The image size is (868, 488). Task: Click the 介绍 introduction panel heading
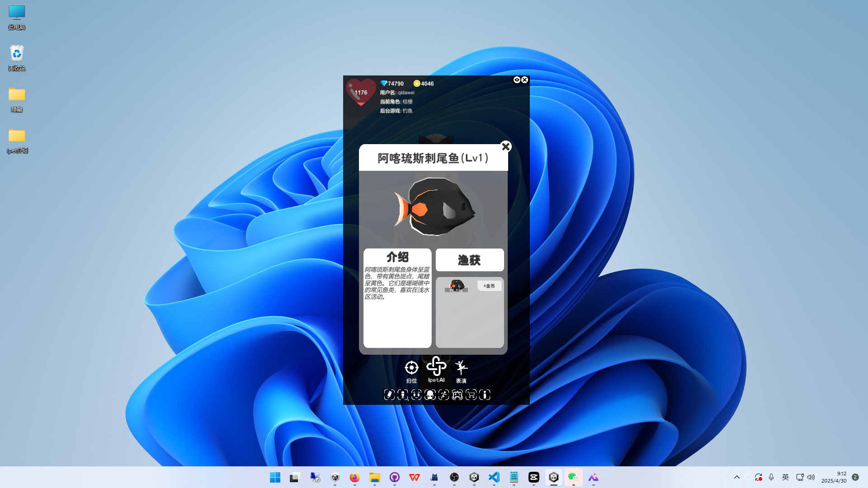tap(397, 257)
